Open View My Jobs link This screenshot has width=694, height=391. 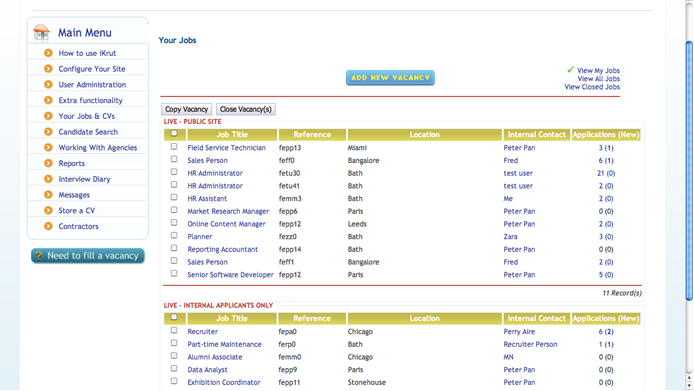[x=598, y=70]
